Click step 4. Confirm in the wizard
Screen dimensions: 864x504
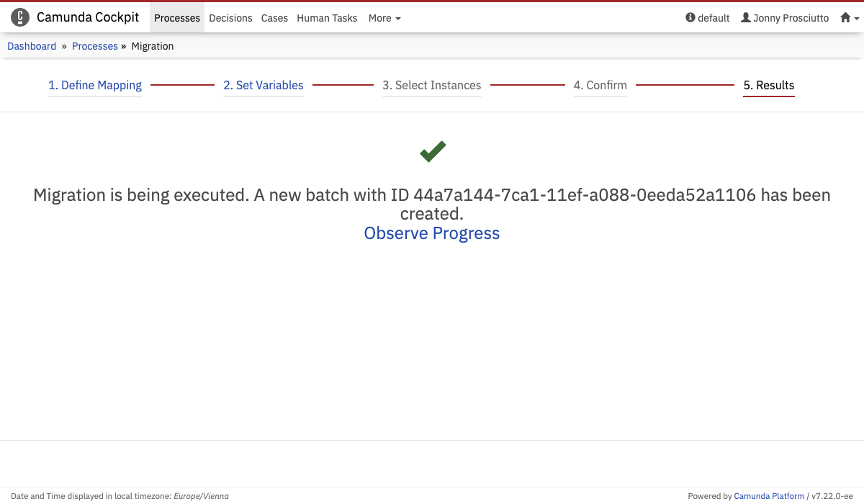[x=600, y=85]
